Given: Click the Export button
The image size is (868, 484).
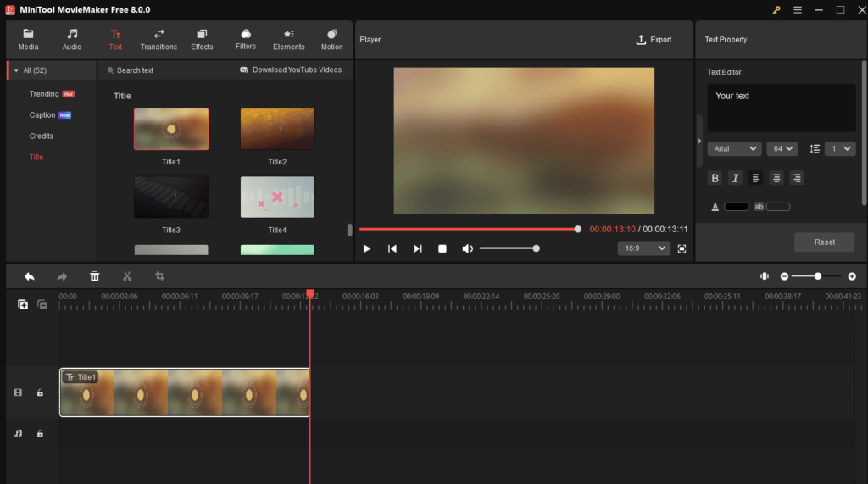Looking at the screenshot, I should [x=654, y=40].
